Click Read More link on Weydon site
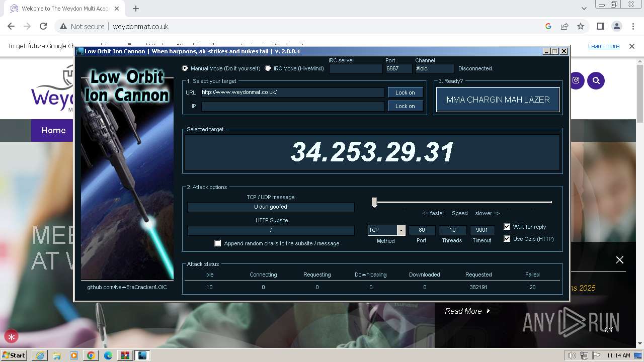Viewport: 644px width, 362px height. [x=467, y=311]
